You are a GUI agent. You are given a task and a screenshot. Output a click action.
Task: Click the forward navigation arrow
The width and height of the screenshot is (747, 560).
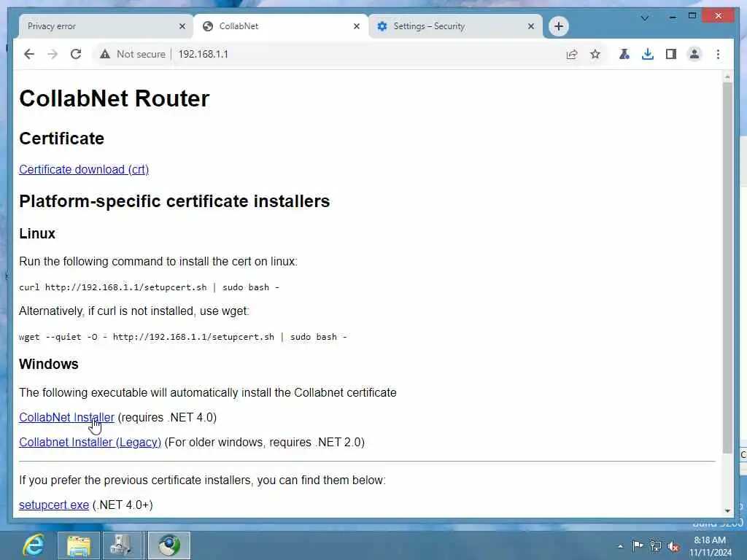pyautogui.click(x=53, y=54)
